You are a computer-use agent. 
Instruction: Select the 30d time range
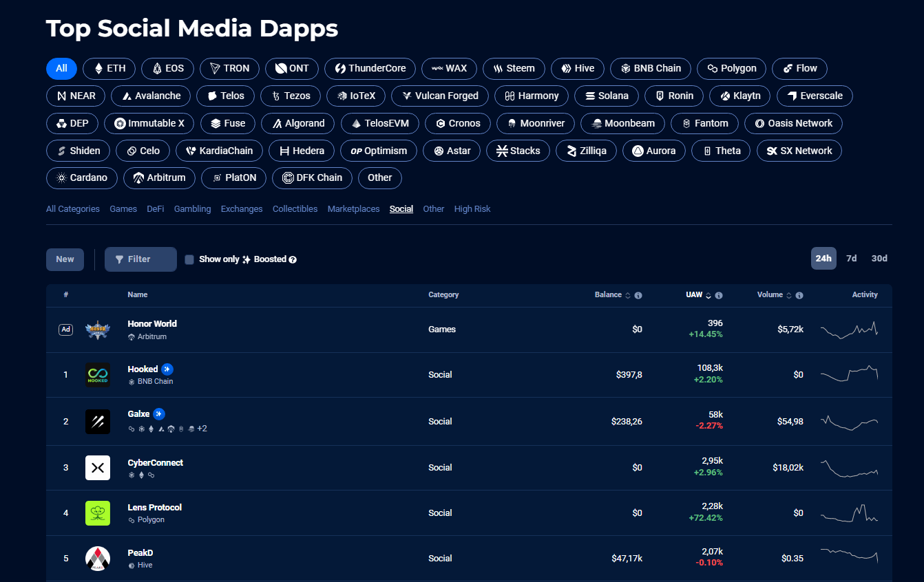point(879,259)
